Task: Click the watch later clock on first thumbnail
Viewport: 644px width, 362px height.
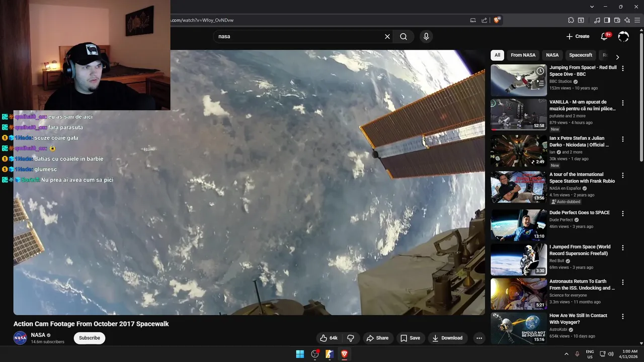Action: click(540, 71)
